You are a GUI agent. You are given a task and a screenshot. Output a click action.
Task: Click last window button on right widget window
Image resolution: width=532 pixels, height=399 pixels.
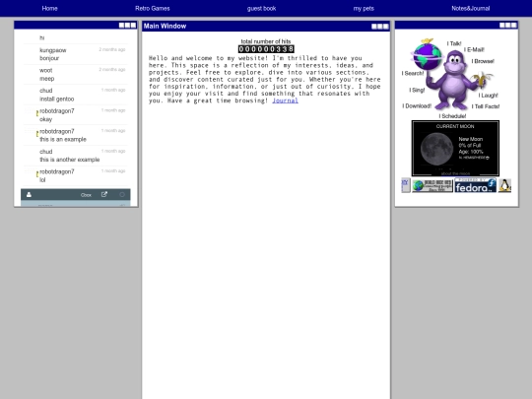514,25
